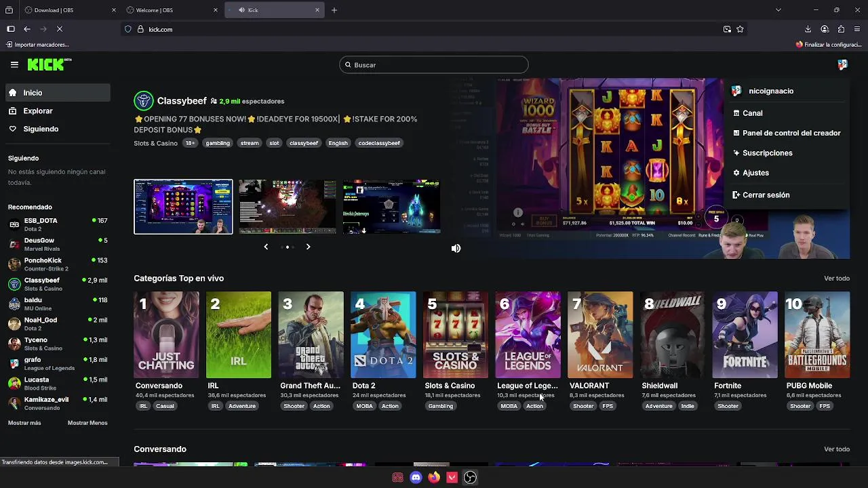Image resolution: width=868 pixels, height=488 pixels.
Task: Open the Dota 2 category card
Action: (x=383, y=335)
